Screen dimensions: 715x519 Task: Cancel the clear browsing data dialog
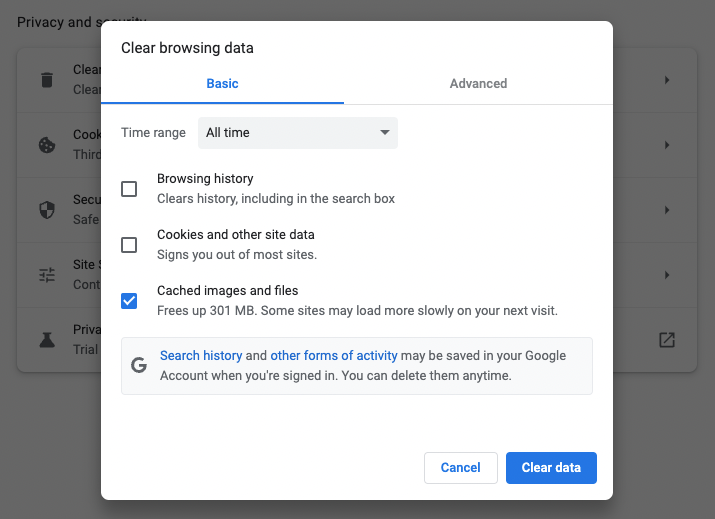(x=461, y=468)
